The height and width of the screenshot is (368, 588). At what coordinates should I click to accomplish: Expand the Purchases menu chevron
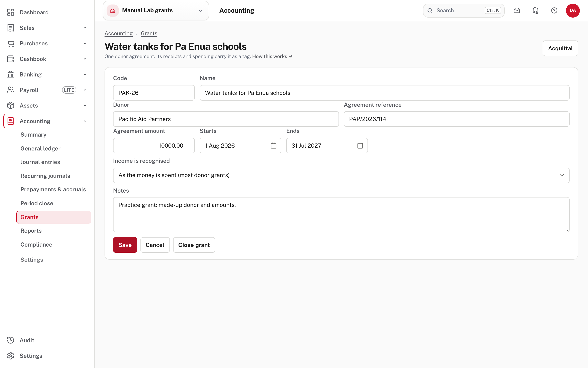coord(85,43)
